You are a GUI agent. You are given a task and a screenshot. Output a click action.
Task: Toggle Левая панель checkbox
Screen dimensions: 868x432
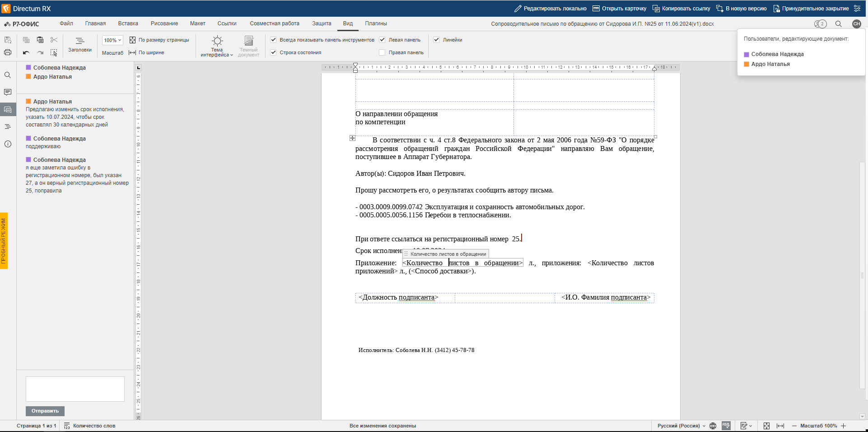pos(382,40)
